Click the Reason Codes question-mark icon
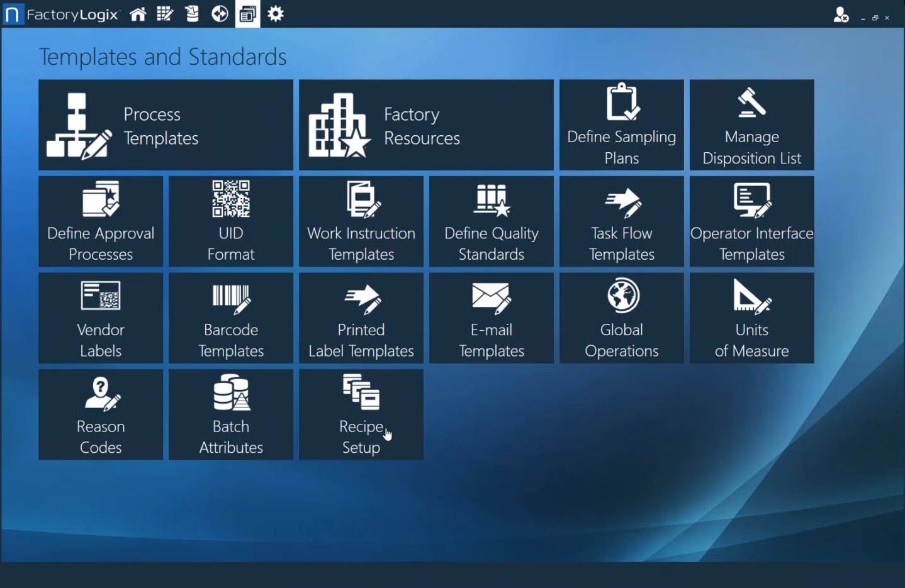The image size is (905, 588). click(101, 392)
